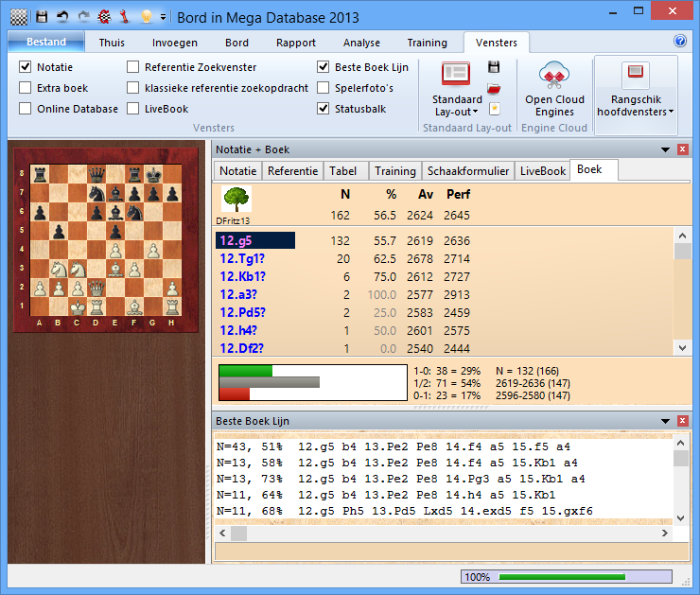700x595 pixels.
Task: Click the lightbulb hint icon
Action: (x=146, y=17)
